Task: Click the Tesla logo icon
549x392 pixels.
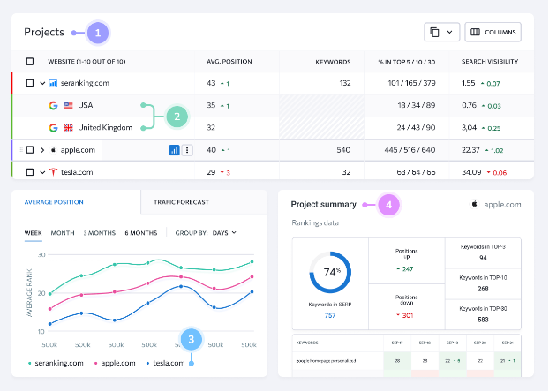Action: [53, 172]
